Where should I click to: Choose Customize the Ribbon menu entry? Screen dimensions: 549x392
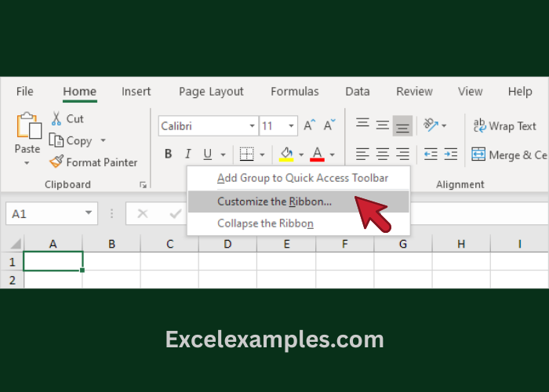tap(274, 201)
